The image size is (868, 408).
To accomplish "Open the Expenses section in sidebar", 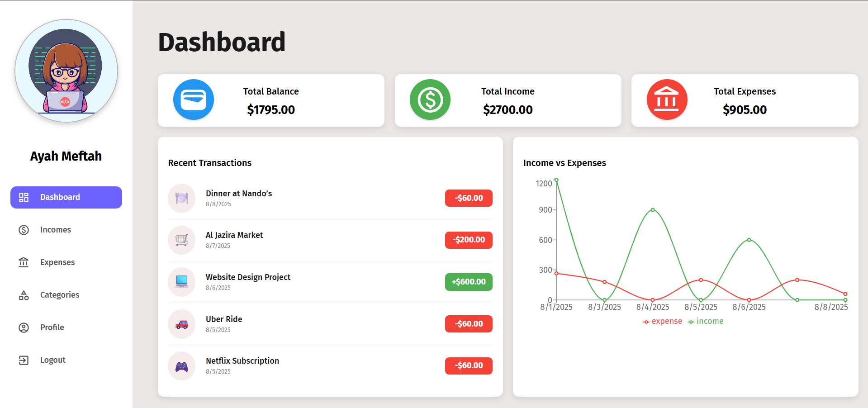I will coord(57,262).
